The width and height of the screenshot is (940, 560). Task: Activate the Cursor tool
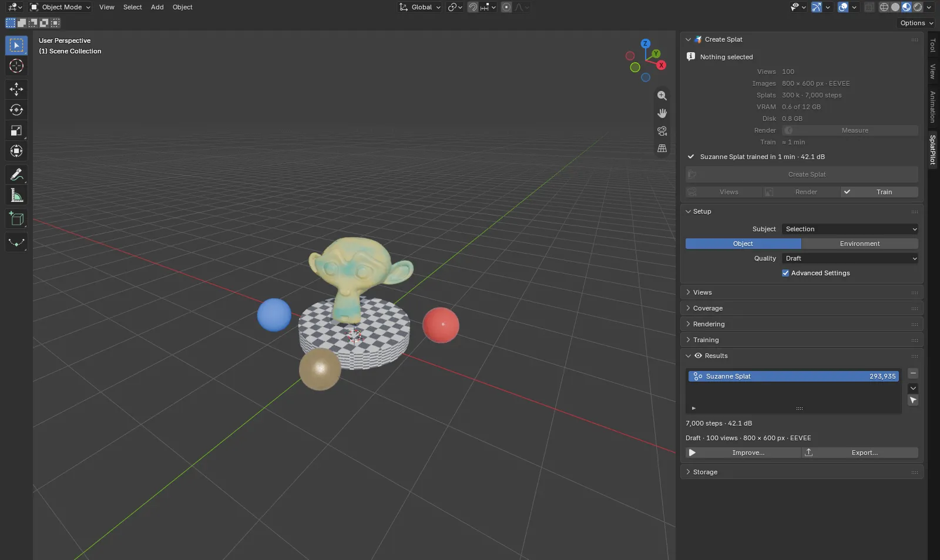(16, 66)
